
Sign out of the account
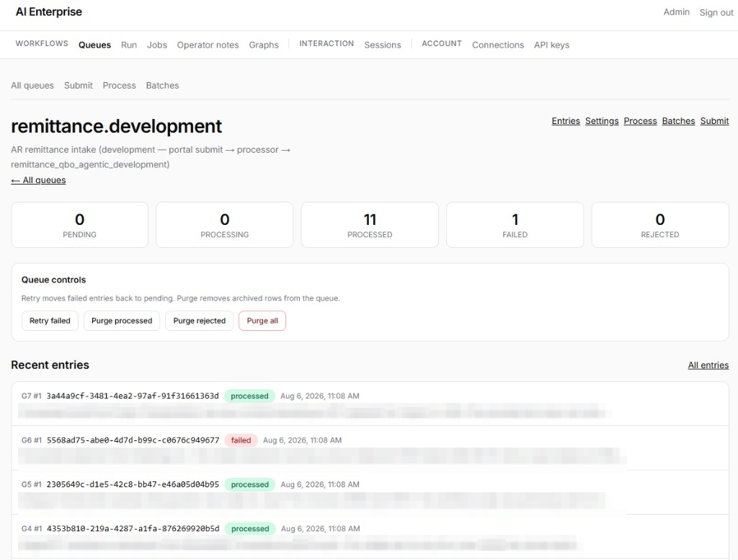point(716,13)
